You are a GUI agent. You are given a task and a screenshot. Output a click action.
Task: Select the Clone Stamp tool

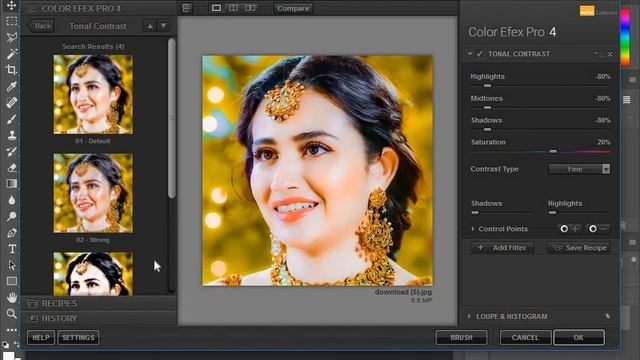(11, 135)
